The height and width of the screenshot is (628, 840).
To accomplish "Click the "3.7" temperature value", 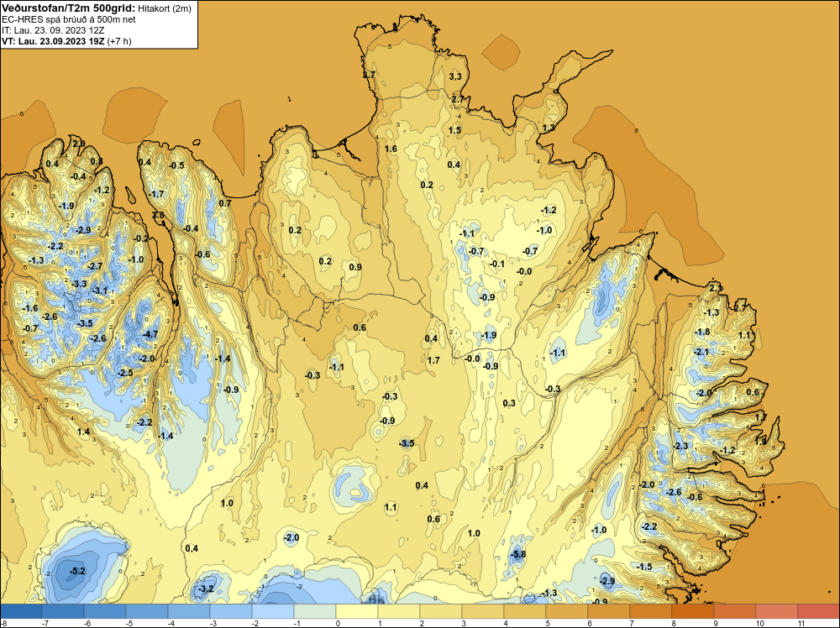I will coord(369,75).
